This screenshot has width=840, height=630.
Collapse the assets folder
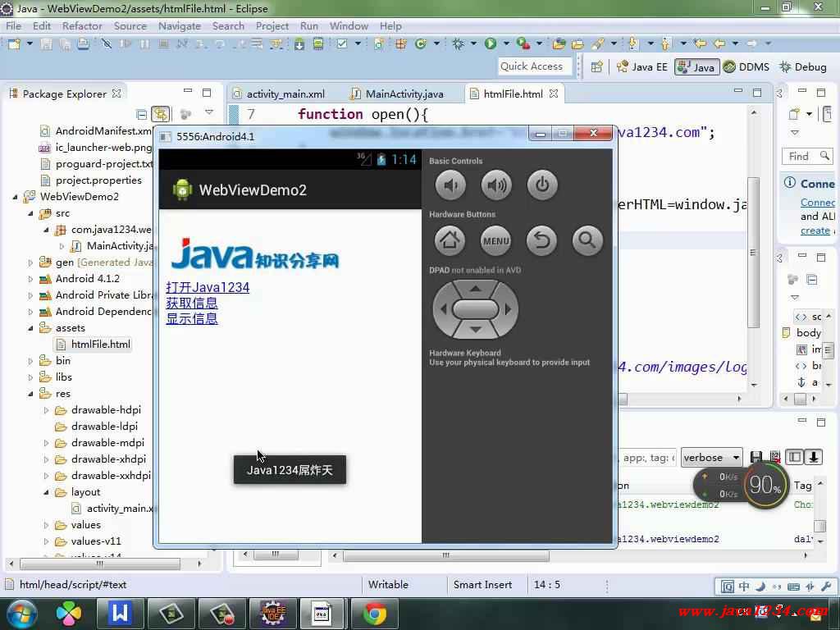[x=30, y=328]
